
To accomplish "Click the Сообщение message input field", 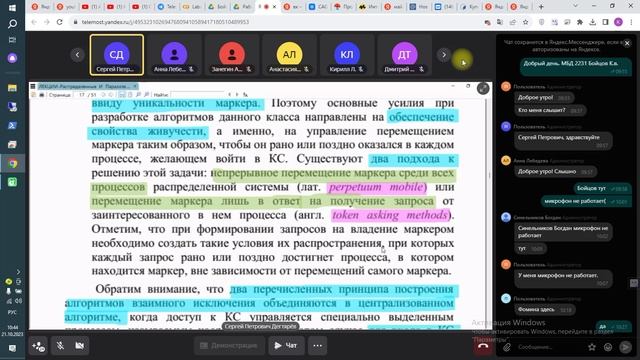I will coord(549,347).
